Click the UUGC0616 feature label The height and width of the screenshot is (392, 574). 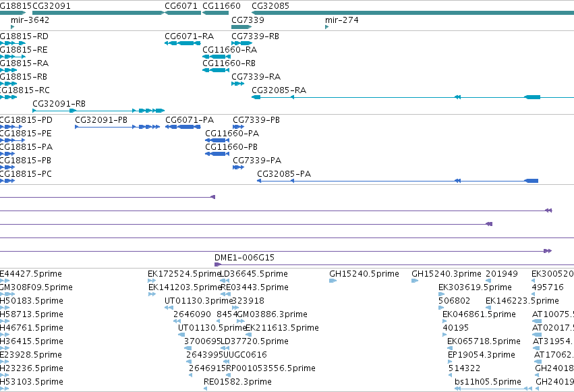click(245, 355)
